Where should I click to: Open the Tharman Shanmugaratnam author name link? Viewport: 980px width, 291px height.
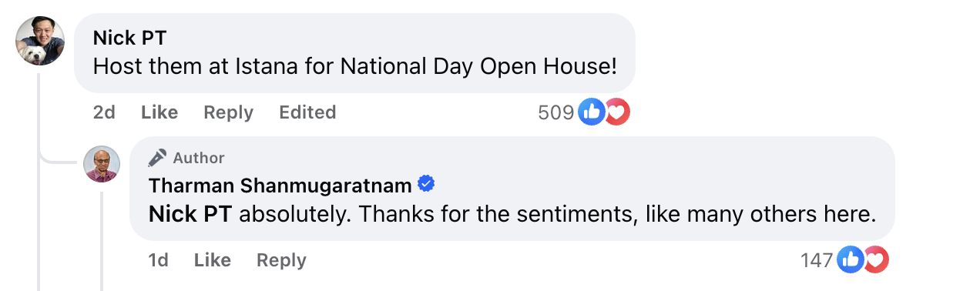[x=280, y=186]
